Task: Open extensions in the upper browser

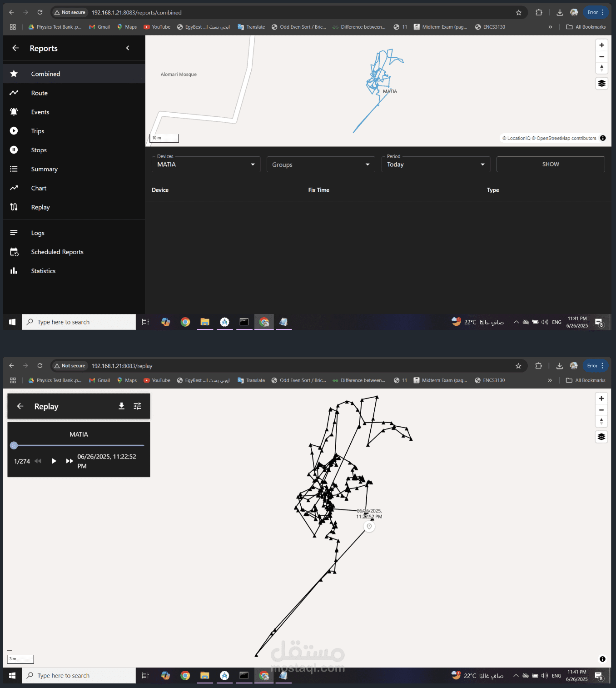Action: click(539, 12)
